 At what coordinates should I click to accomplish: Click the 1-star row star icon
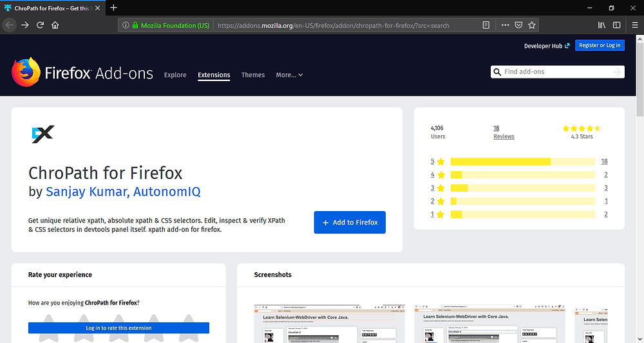coord(441,214)
